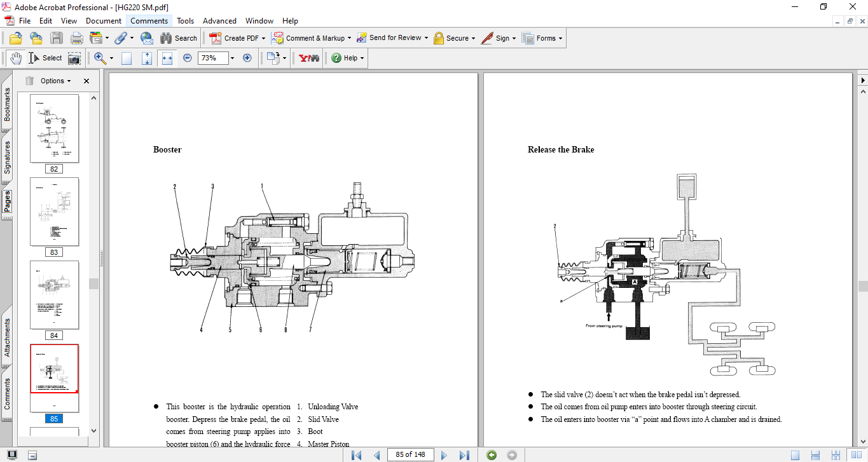This screenshot has width=868, height=462.
Task: Go to the last page
Action: (464, 455)
